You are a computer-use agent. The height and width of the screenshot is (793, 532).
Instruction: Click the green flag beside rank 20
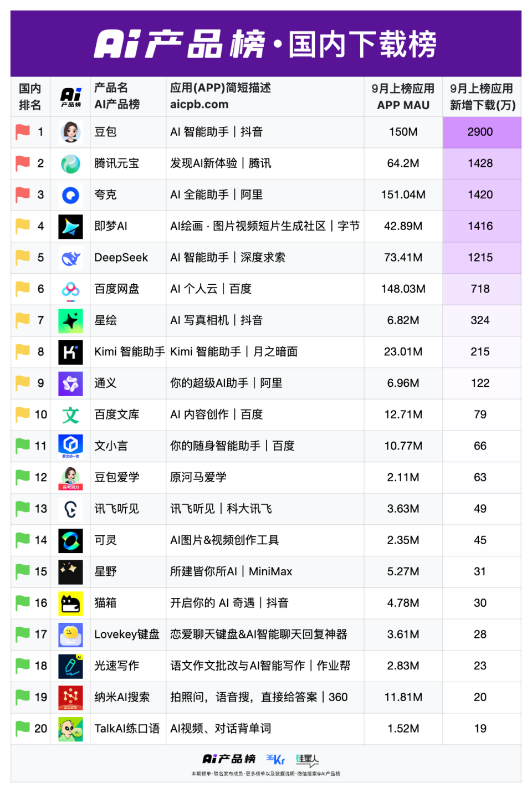tap(23, 728)
